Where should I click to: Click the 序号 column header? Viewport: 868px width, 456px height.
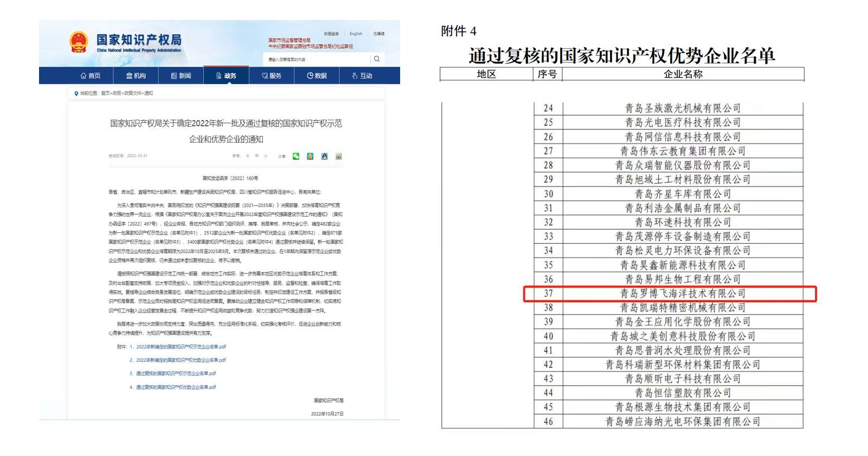click(x=548, y=74)
